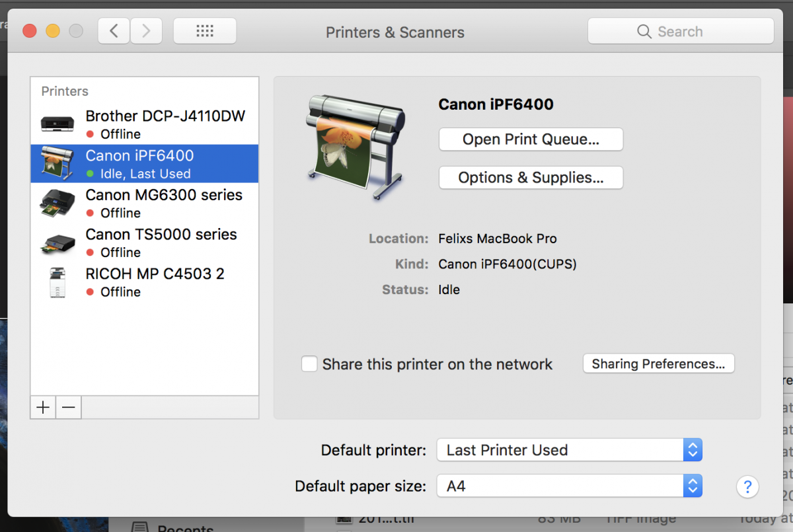Click the Canon TS5000 series printer icon
Screen dimensions: 793x532
[57, 243]
